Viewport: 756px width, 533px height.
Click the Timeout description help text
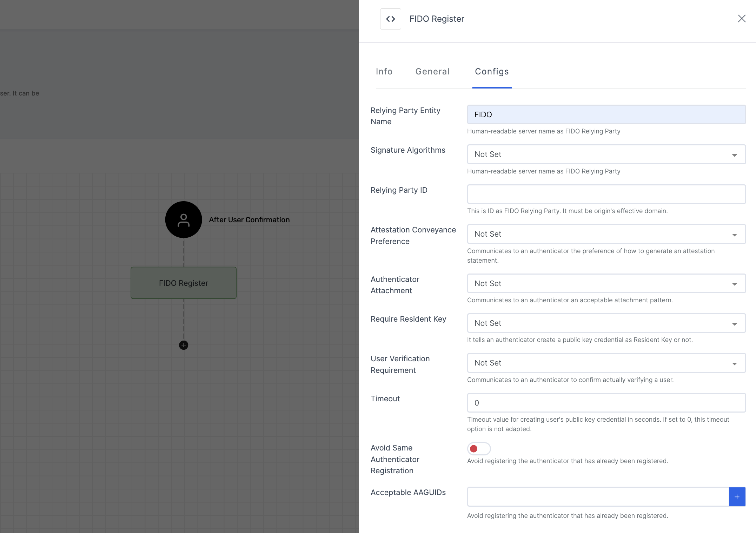point(598,424)
